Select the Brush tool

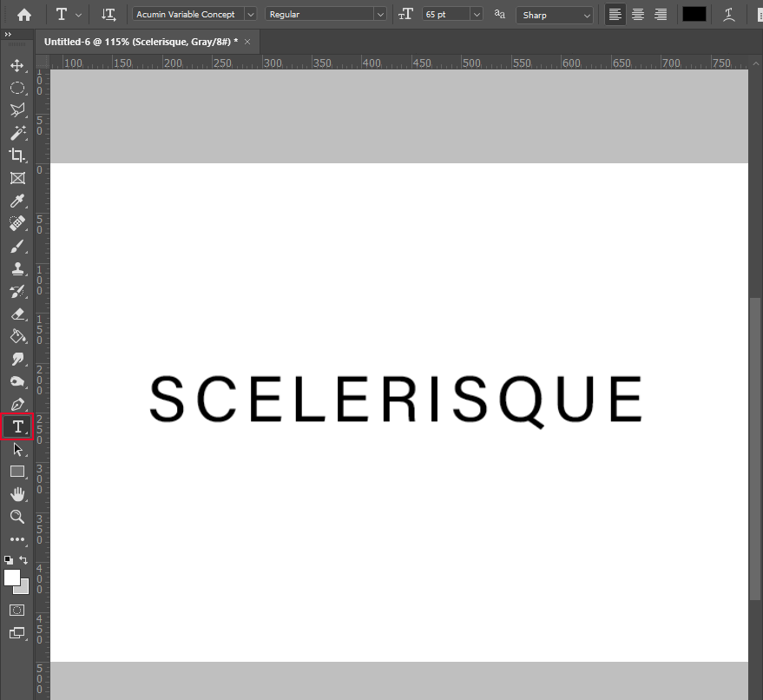pos(17,247)
